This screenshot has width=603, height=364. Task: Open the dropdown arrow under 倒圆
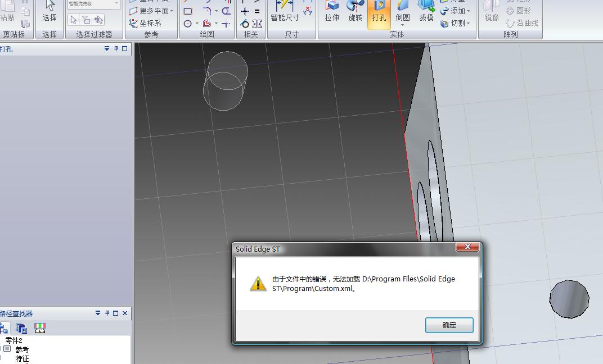tap(403, 25)
